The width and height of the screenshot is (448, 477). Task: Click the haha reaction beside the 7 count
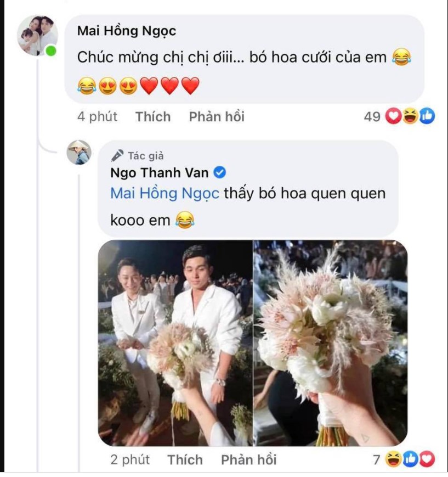click(393, 459)
